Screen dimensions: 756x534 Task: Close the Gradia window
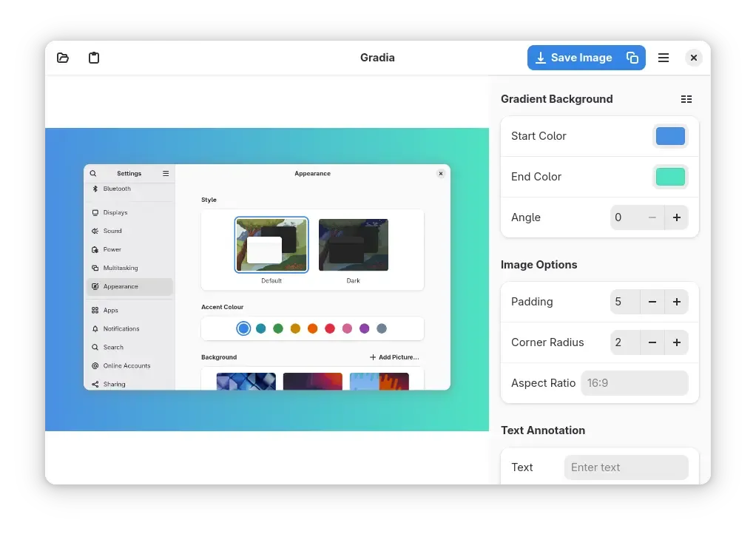coord(693,58)
